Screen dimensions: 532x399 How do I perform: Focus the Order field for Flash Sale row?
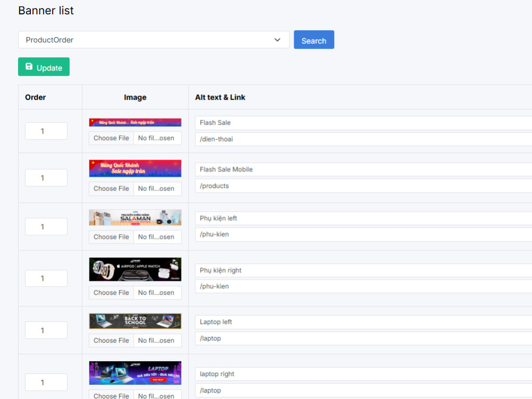pos(46,131)
